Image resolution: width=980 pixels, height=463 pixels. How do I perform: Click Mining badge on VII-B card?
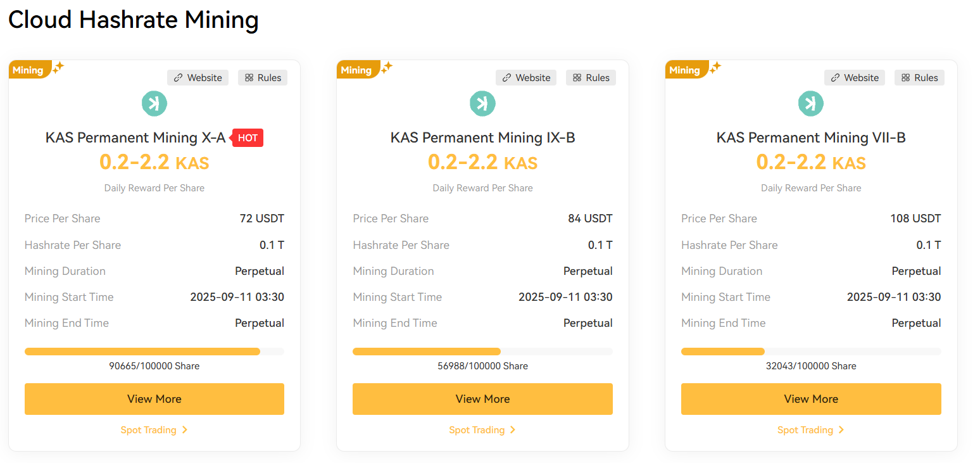(x=684, y=70)
